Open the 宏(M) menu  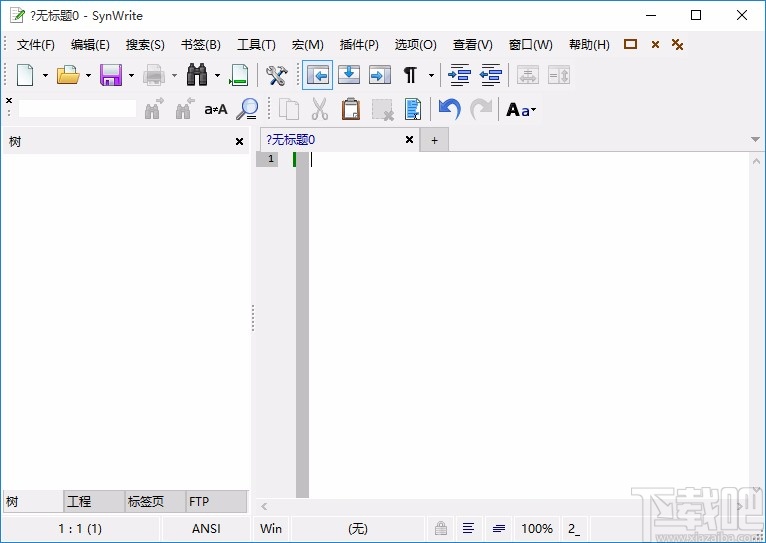tap(308, 45)
